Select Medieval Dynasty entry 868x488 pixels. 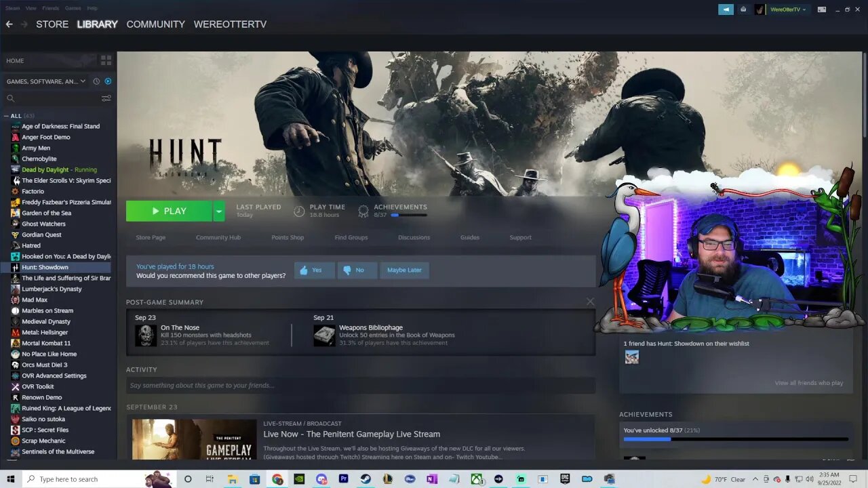tap(46, 321)
